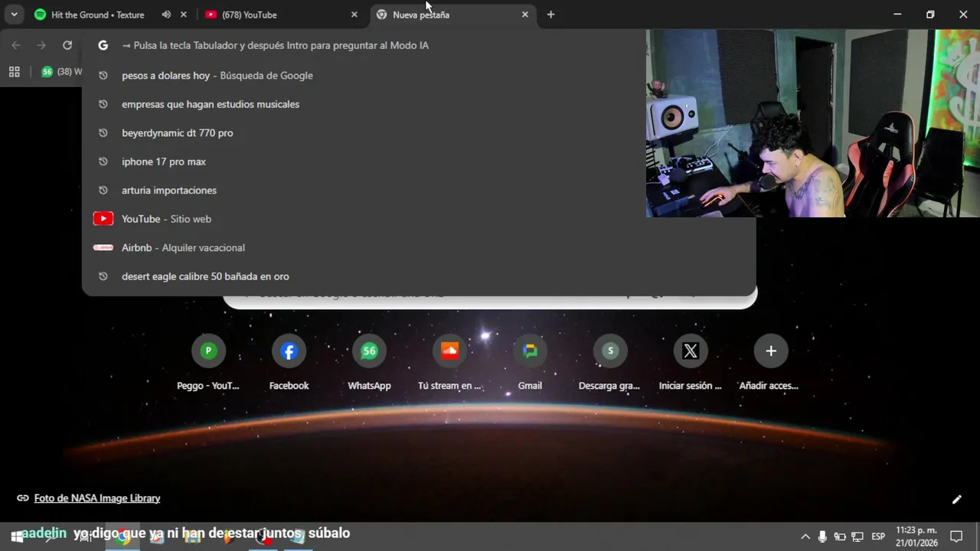Choose suggestion 'empresas que hagan estudios musicales'

pos(419,104)
